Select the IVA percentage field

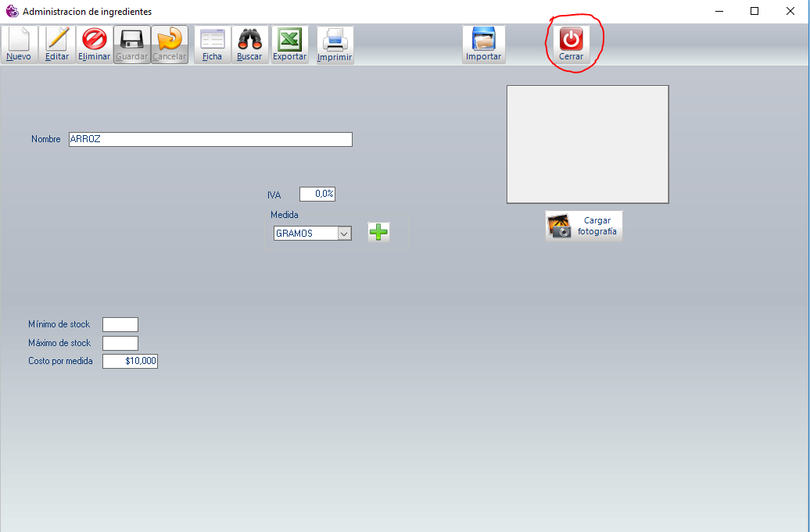click(317, 194)
